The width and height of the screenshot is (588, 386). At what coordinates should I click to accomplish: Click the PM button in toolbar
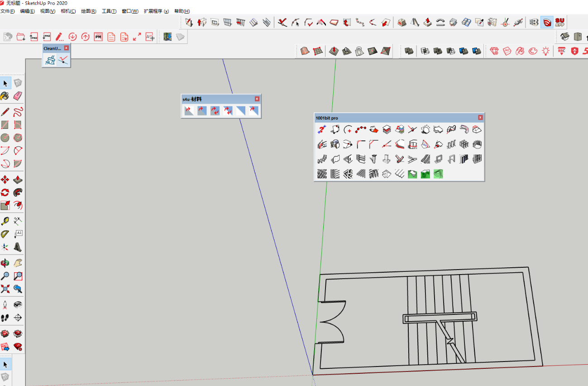pyautogui.click(x=98, y=37)
